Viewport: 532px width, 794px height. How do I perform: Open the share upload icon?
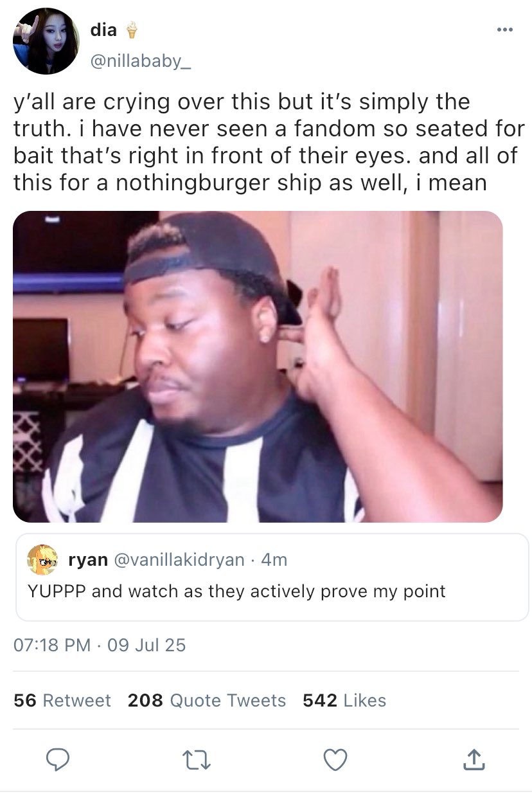(474, 760)
